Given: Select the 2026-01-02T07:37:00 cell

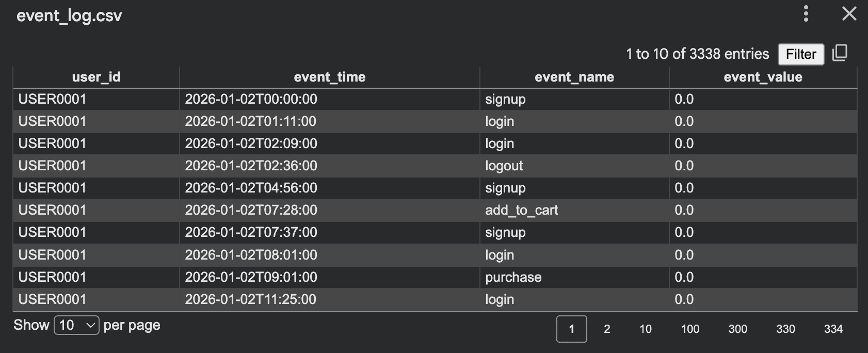Looking at the screenshot, I should (x=330, y=232).
